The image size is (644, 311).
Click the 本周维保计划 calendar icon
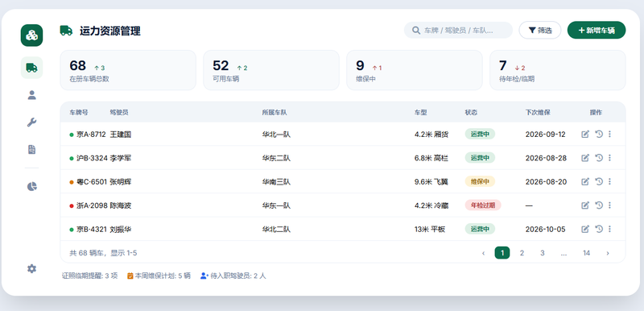[130, 276]
